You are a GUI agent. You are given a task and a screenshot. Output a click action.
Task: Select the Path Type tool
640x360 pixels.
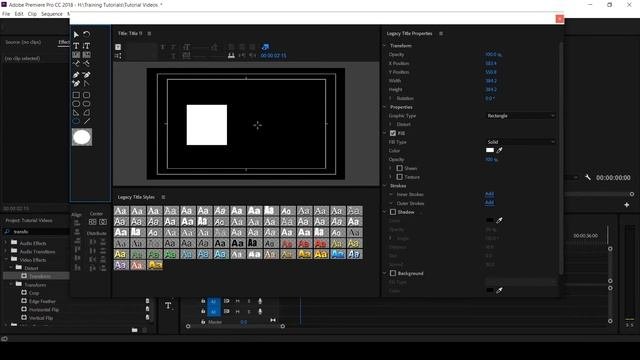(76, 64)
